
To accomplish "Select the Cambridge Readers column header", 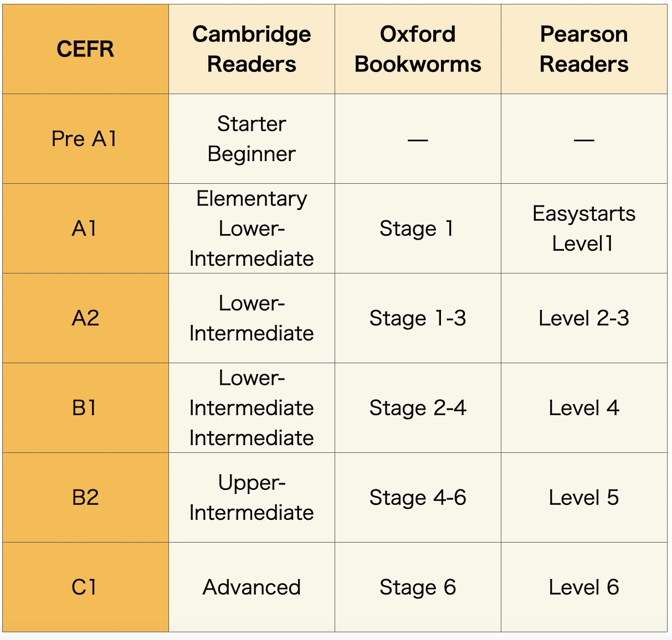I will (x=252, y=49).
